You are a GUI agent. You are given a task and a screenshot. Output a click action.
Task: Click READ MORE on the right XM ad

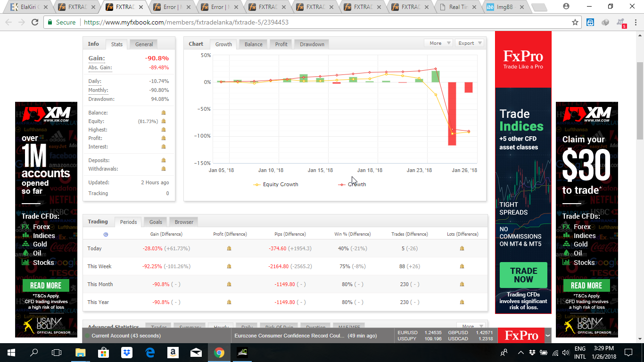[x=586, y=286]
